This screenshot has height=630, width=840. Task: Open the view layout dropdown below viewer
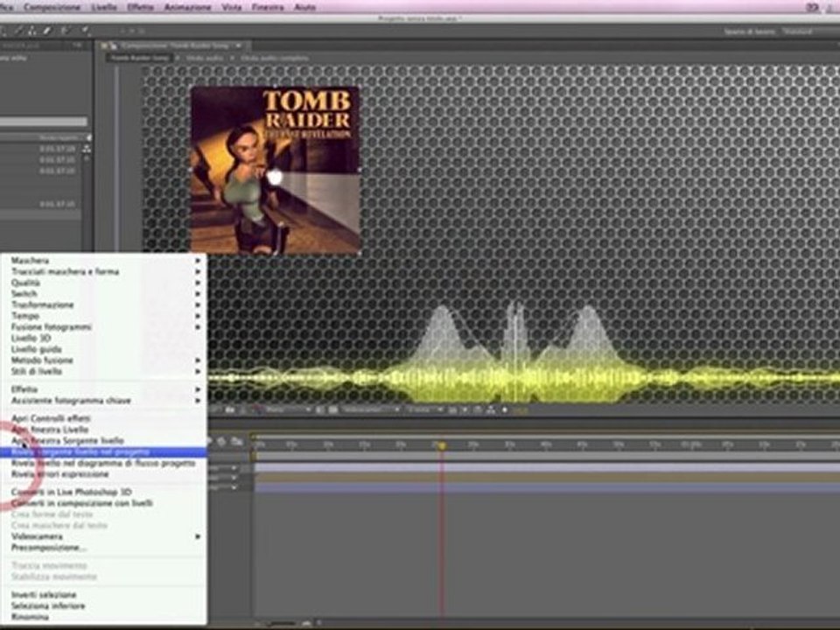pos(425,409)
